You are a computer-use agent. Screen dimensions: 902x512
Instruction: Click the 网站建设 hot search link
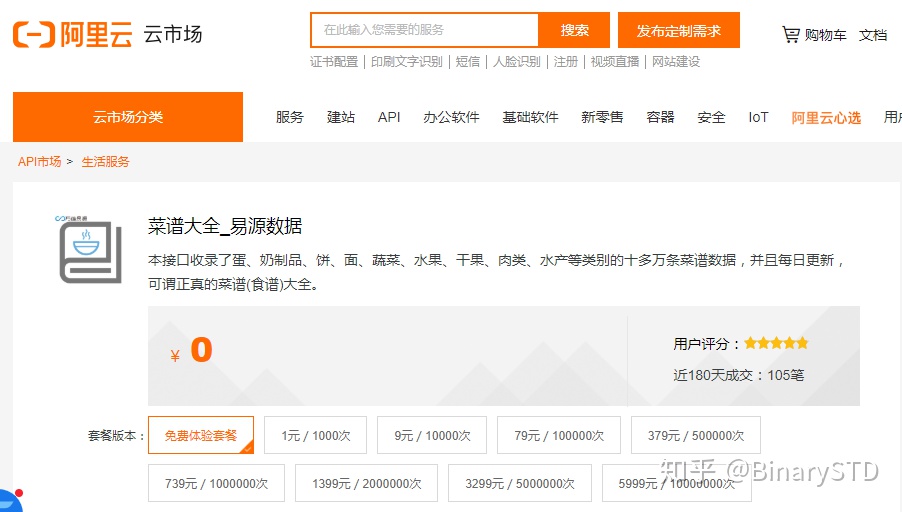click(x=676, y=62)
